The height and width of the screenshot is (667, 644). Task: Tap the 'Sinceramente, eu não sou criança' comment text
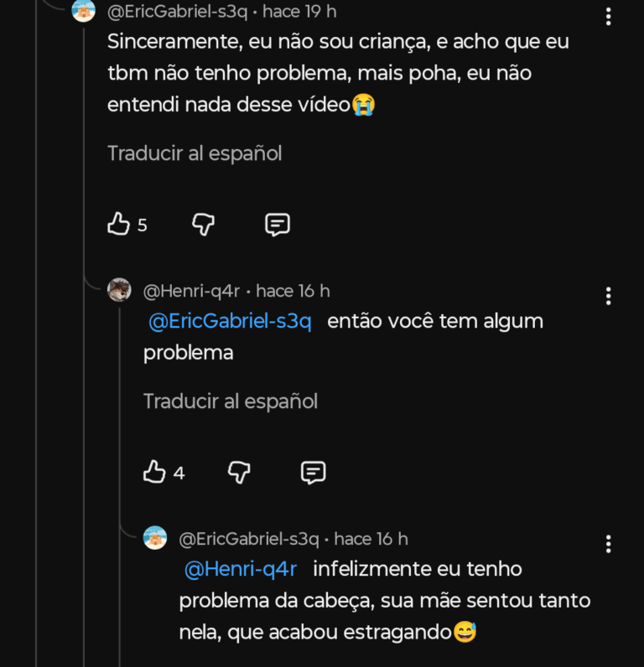338,73
